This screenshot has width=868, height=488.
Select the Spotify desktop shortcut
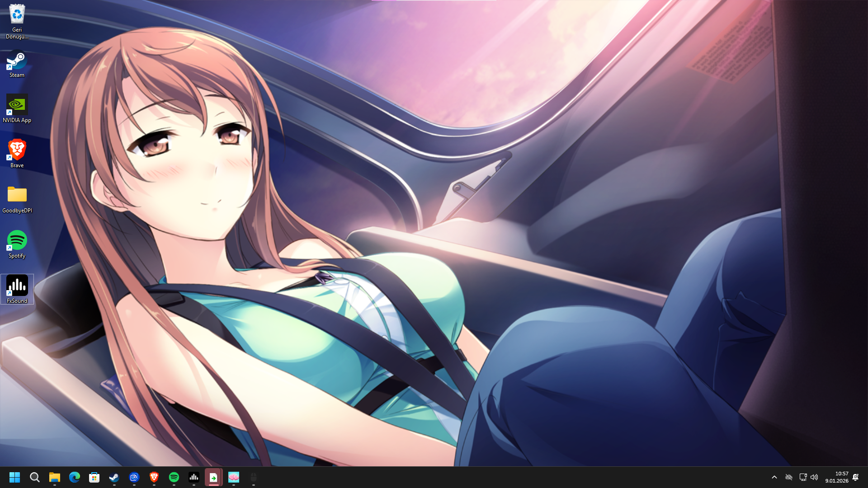tap(17, 244)
